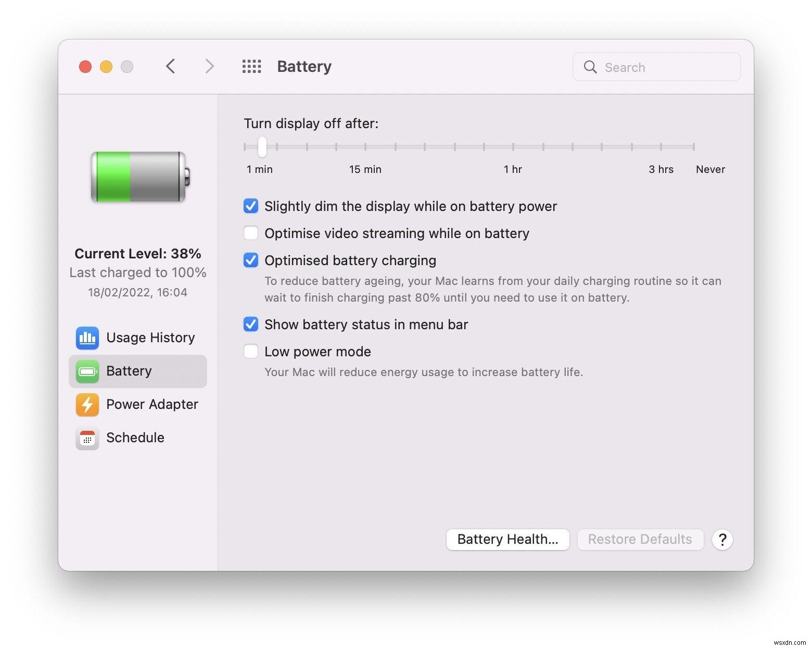The width and height of the screenshot is (812, 648).
Task: Select Power Adapter in the sidebar
Action: pos(152,405)
